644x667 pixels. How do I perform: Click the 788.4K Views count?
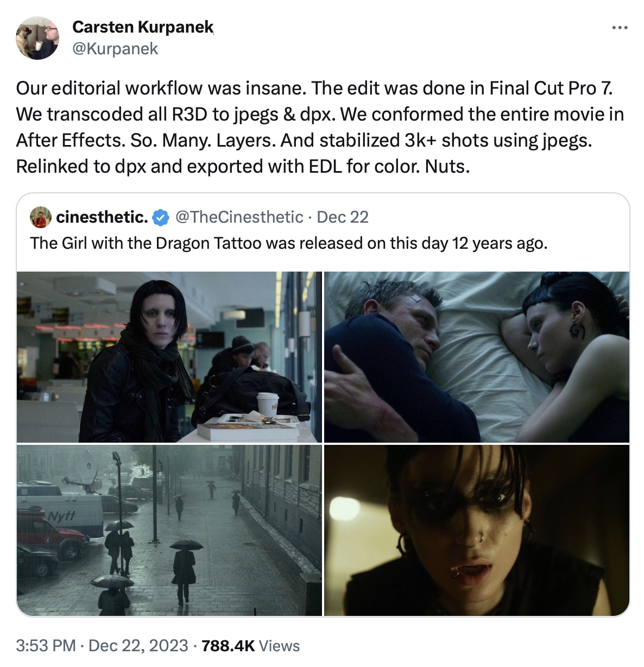tap(250, 645)
